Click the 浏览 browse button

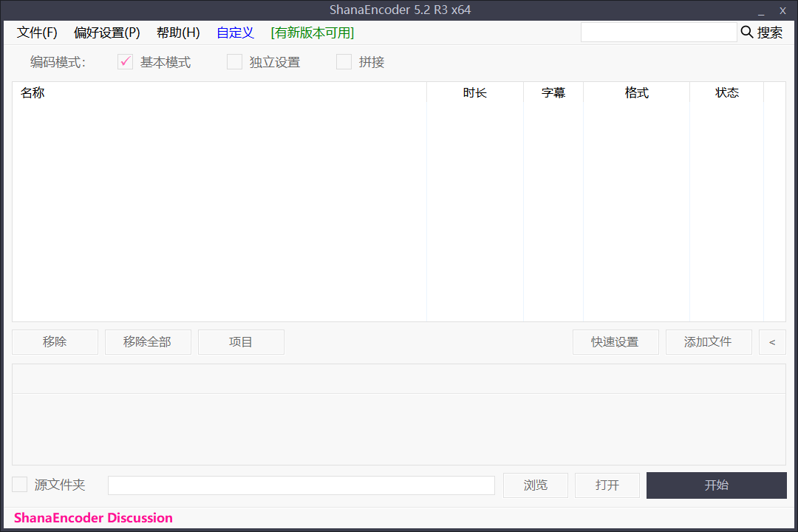536,485
